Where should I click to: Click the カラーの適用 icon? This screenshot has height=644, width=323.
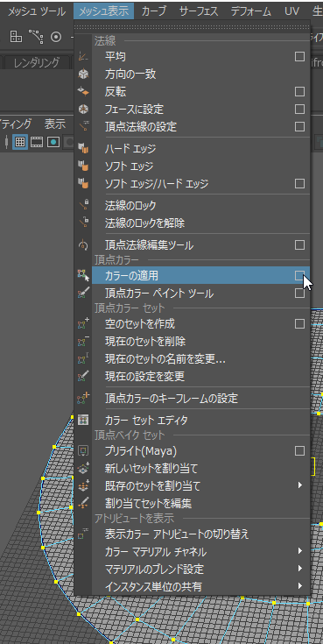pos(83,276)
